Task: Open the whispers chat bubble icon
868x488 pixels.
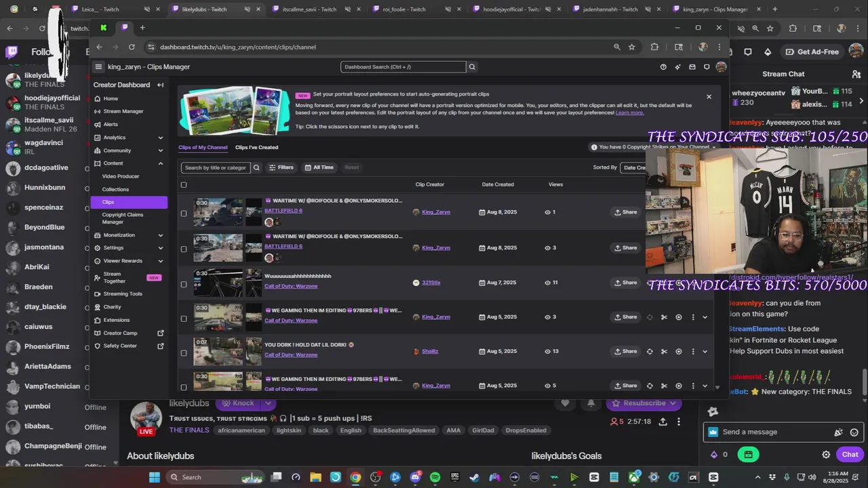Action: 707,66
